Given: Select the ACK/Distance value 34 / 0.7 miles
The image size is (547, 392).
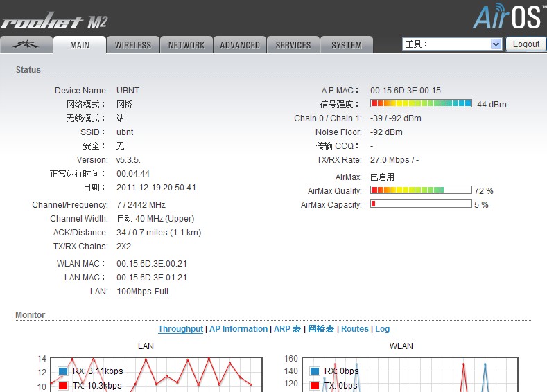Looking at the screenshot, I should (142, 233).
